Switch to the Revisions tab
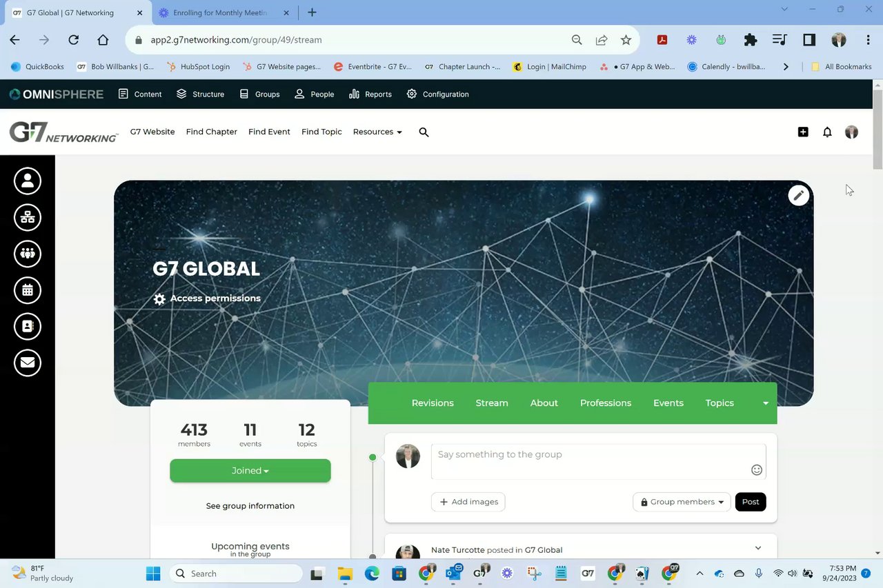This screenshot has height=588, width=883. [433, 403]
